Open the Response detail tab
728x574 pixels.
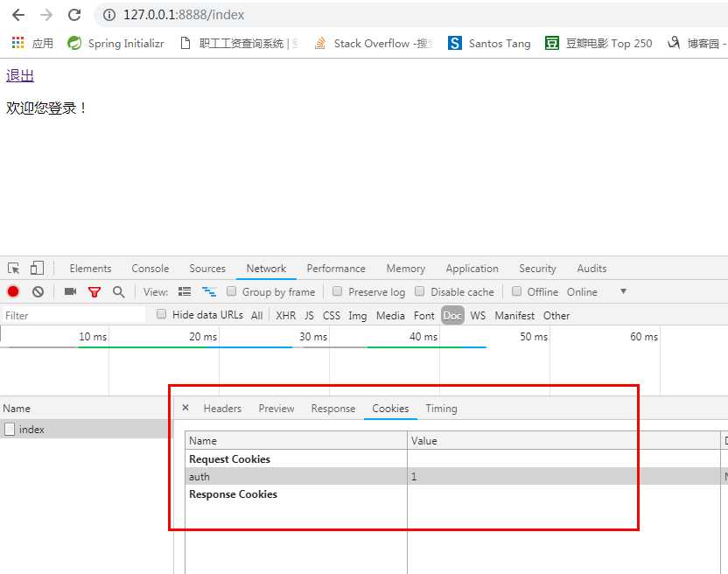333,409
